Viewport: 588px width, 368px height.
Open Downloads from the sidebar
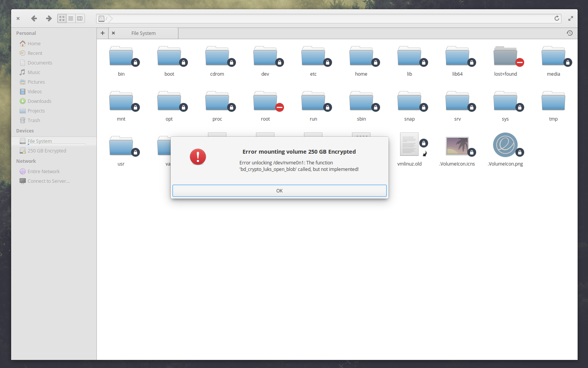coord(39,101)
